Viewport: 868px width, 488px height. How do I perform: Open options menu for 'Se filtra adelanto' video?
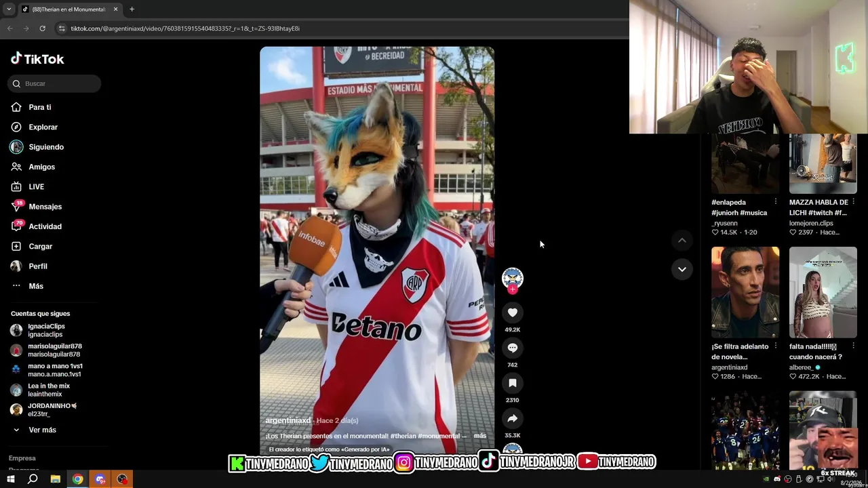(x=776, y=346)
